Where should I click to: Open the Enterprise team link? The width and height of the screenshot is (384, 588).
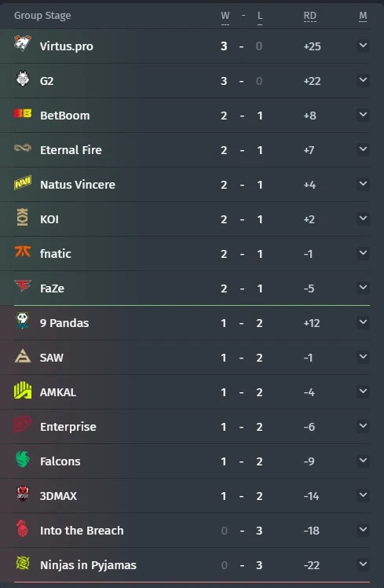coord(68,427)
